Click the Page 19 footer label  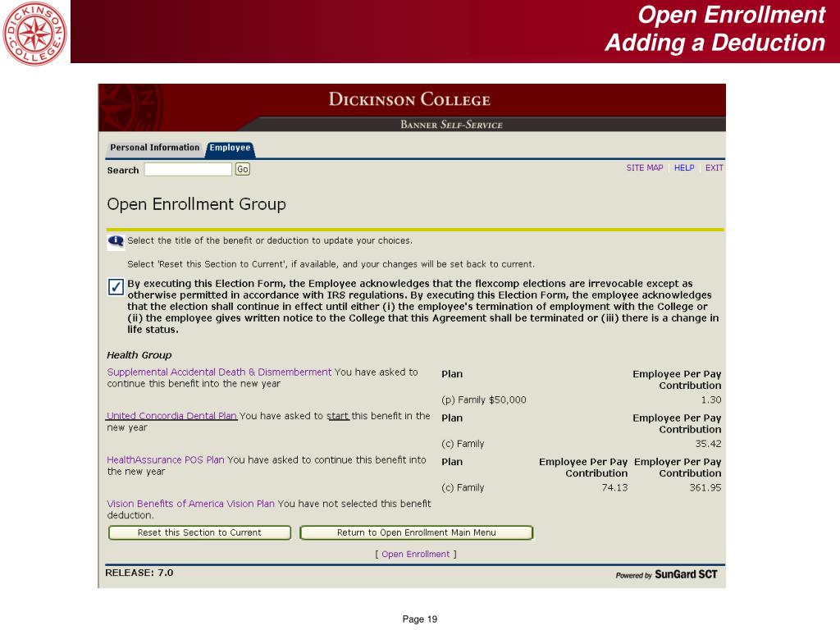tap(420, 619)
